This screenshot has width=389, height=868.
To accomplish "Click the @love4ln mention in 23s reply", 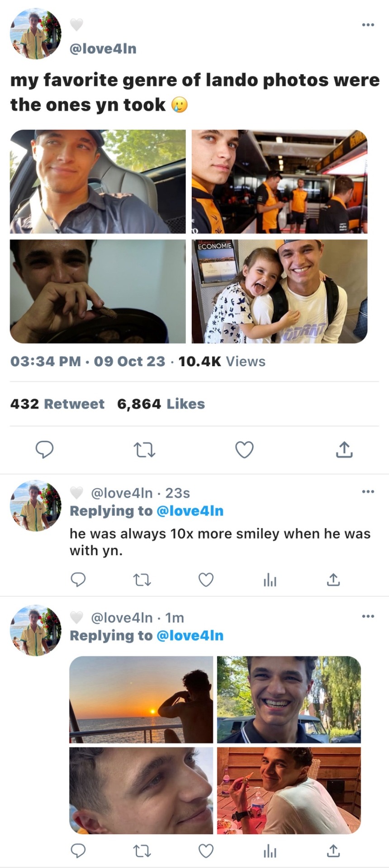I will click(190, 511).
